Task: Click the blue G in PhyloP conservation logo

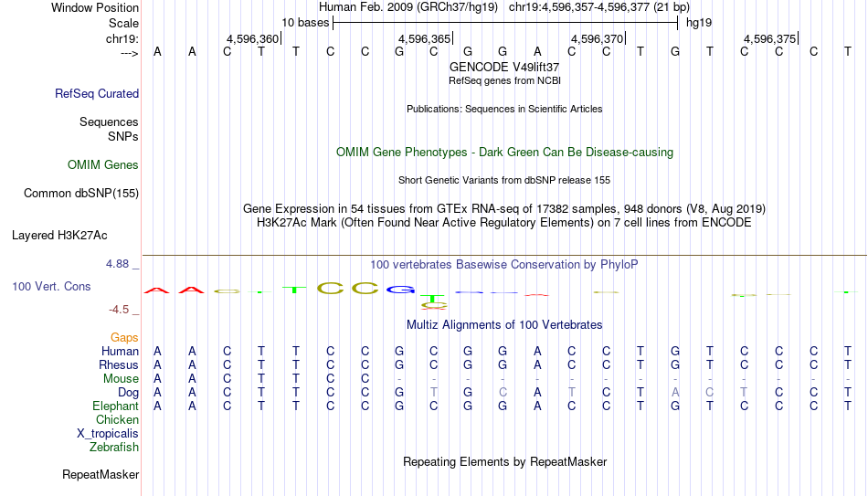Action: (x=401, y=289)
